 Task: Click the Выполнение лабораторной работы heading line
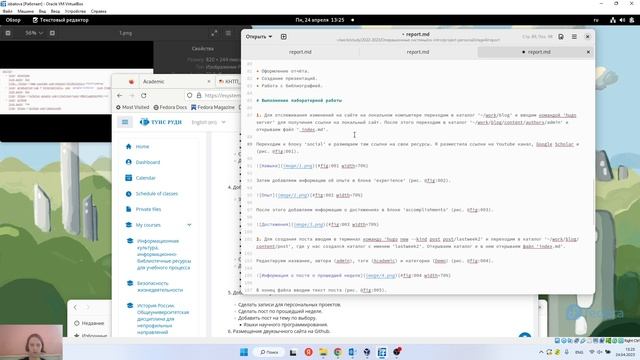(299, 100)
